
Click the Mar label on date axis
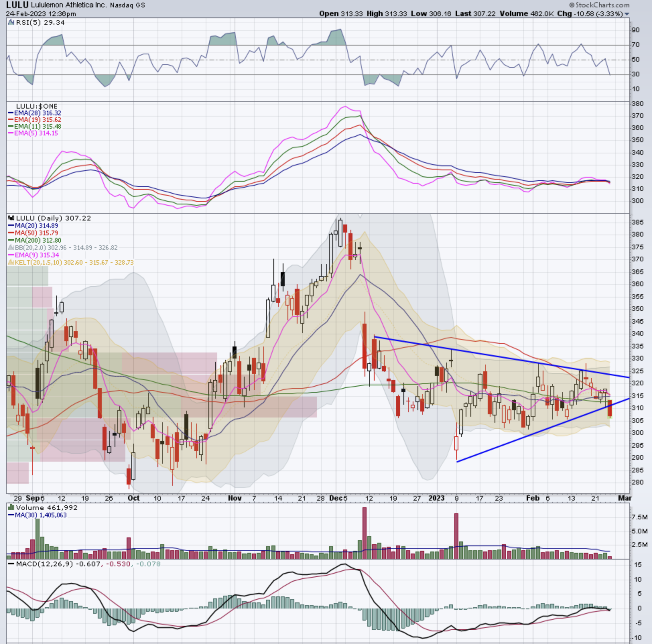[625, 498]
